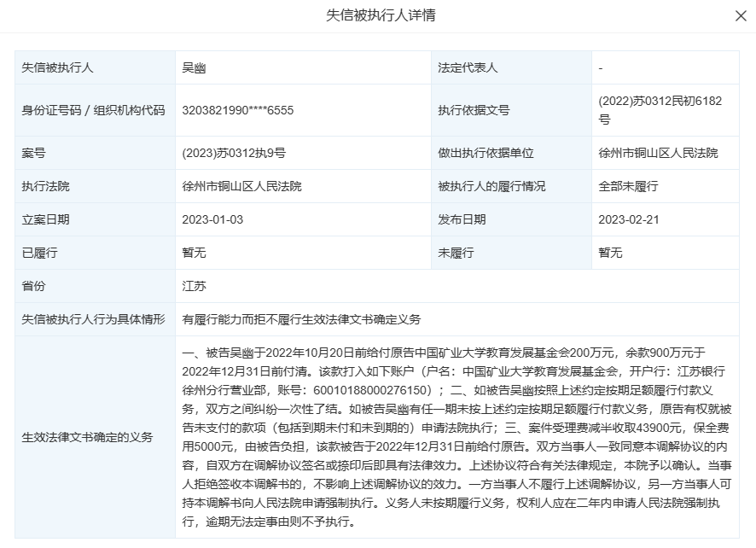756x548 pixels.
Task: Click the name 吴幽
Action: 194,67
